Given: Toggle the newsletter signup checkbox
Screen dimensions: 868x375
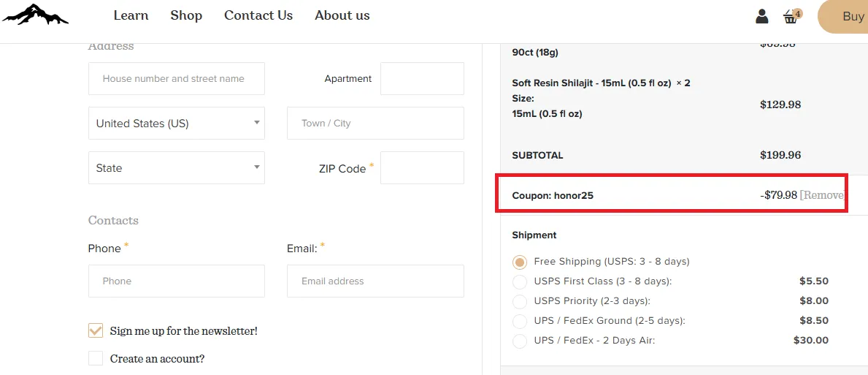Looking at the screenshot, I should pos(96,330).
